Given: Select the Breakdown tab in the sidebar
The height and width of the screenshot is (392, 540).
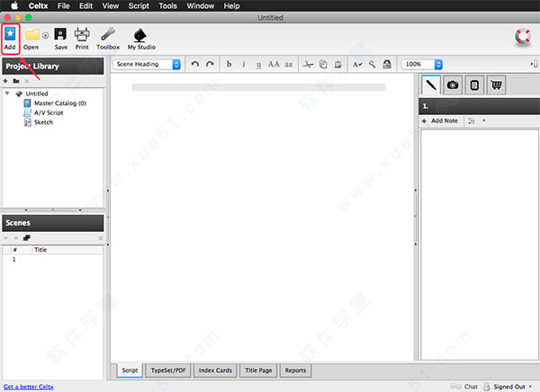Looking at the screenshot, I should (x=474, y=85).
